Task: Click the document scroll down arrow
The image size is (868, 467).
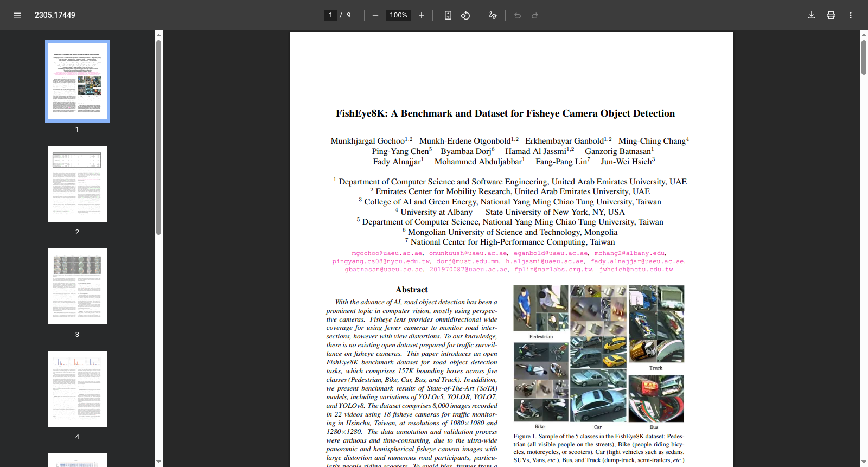Action: click(864, 462)
